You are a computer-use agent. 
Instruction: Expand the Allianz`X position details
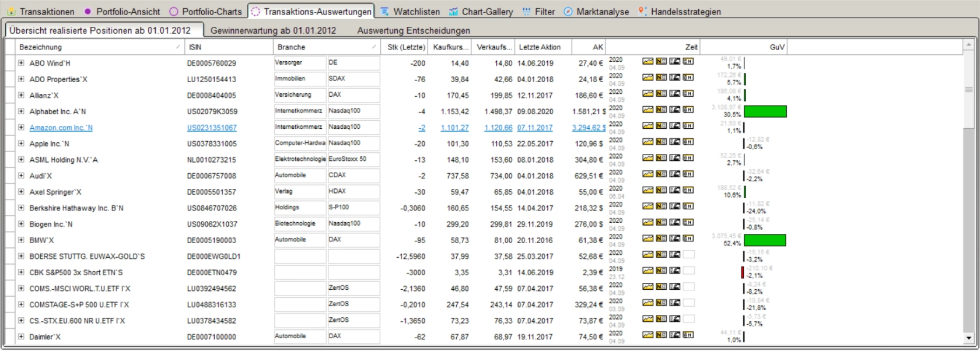[x=21, y=95]
